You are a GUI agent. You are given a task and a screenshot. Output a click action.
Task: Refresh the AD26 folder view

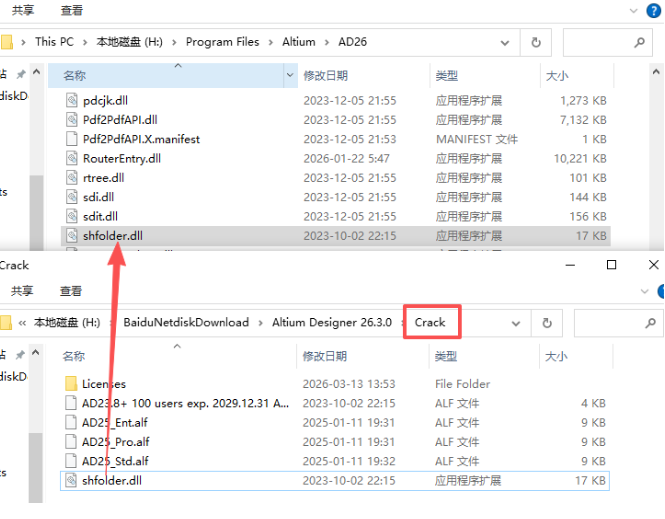pos(536,42)
